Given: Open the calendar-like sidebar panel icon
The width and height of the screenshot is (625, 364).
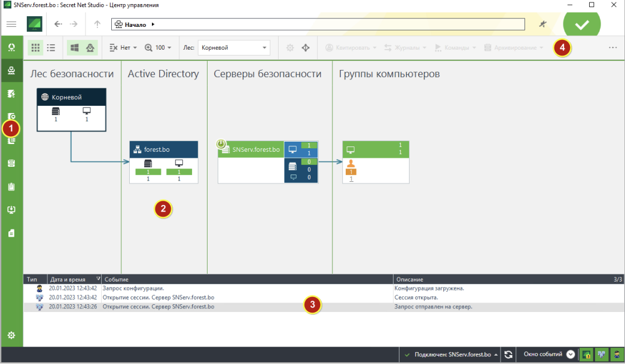Looking at the screenshot, I should coord(11,163).
